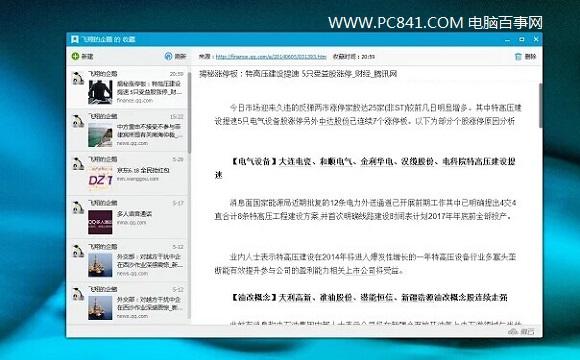580x360 pixels.
Task: Maximize the 收藏 window
Action: [x=522, y=39]
